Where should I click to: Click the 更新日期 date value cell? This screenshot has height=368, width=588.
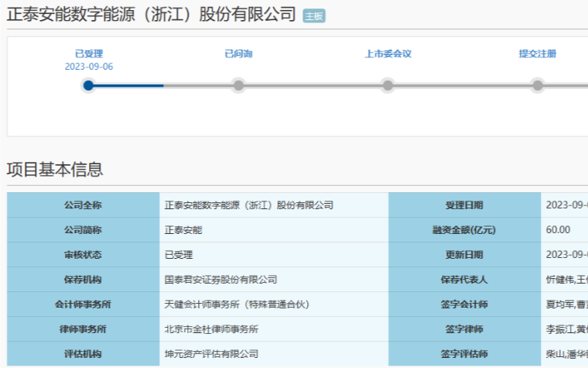pyautogui.click(x=564, y=255)
